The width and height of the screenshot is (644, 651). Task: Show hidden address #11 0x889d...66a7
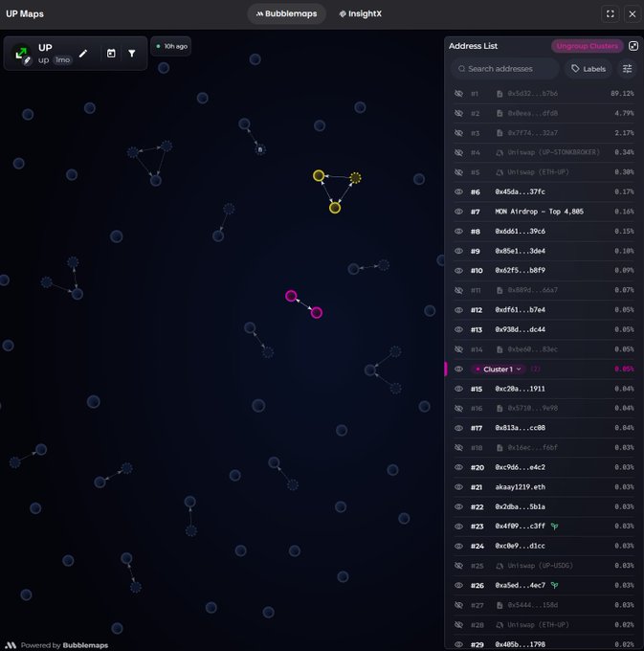coord(458,290)
